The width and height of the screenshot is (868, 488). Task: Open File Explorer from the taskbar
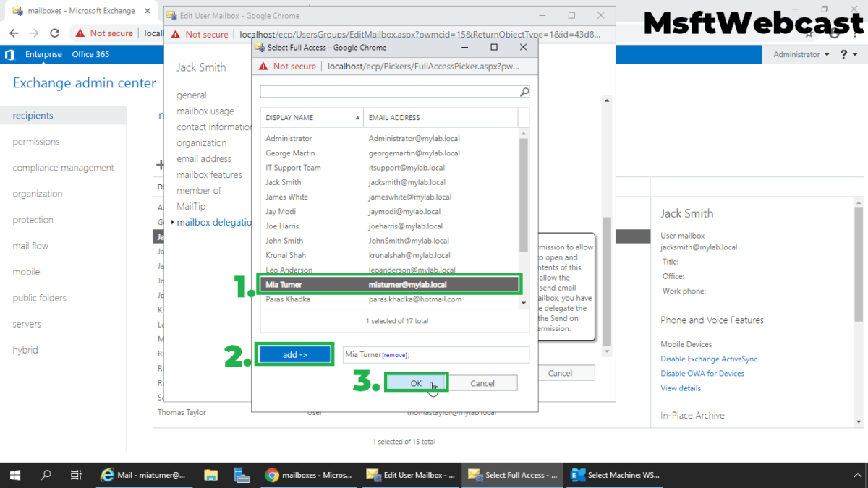click(210, 475)
